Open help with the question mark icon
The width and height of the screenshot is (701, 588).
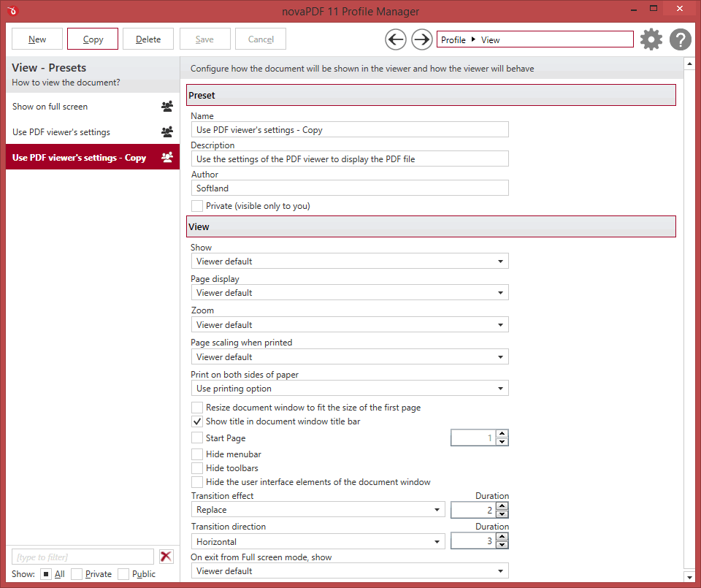pyautogui.click(x=681, y=39)
